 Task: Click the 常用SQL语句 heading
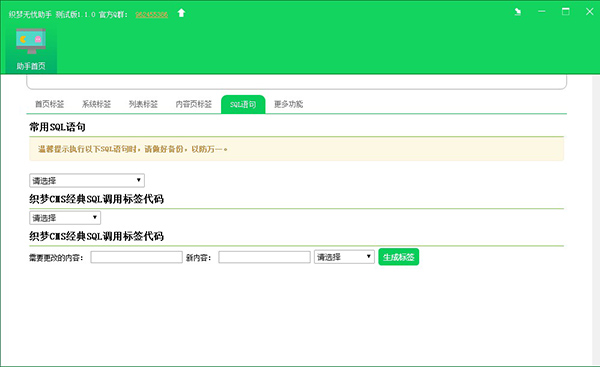[57, 127]
